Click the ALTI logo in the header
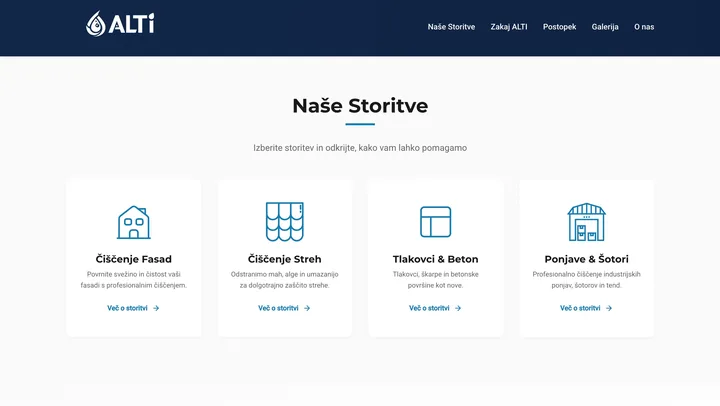 pos(120,23)
